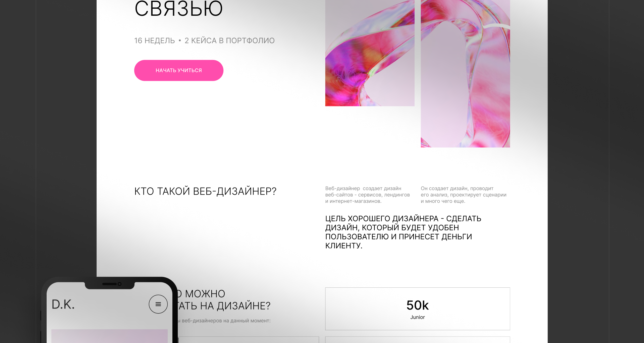Click the 16 НЕДЕЛЬ text
The image size is (644, 343).
(155, 41)
